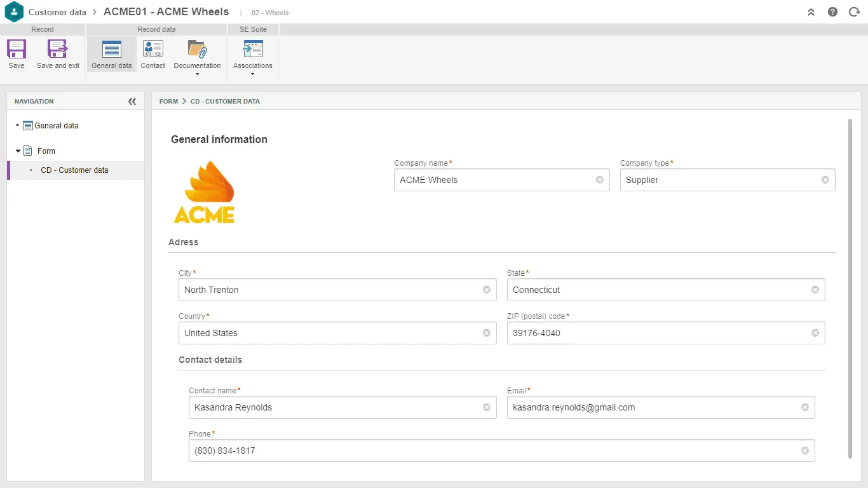
Task: Click the Associations toolbar icon
Action: 252,50
